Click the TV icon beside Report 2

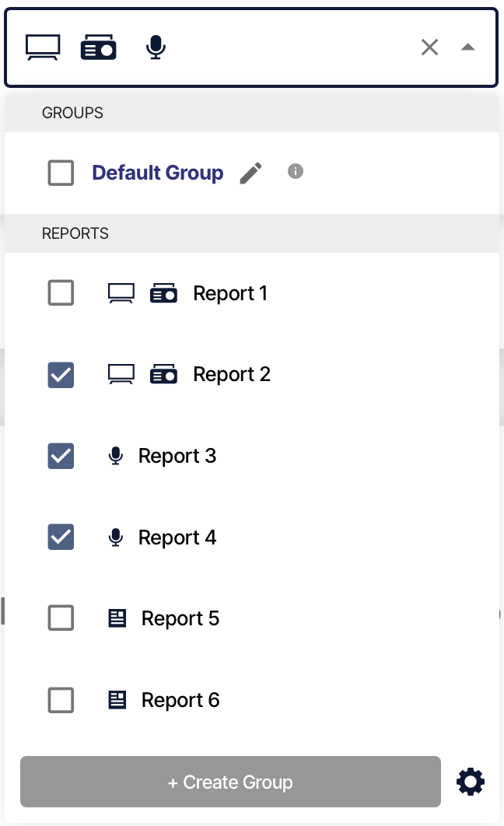tap(121, 375)
